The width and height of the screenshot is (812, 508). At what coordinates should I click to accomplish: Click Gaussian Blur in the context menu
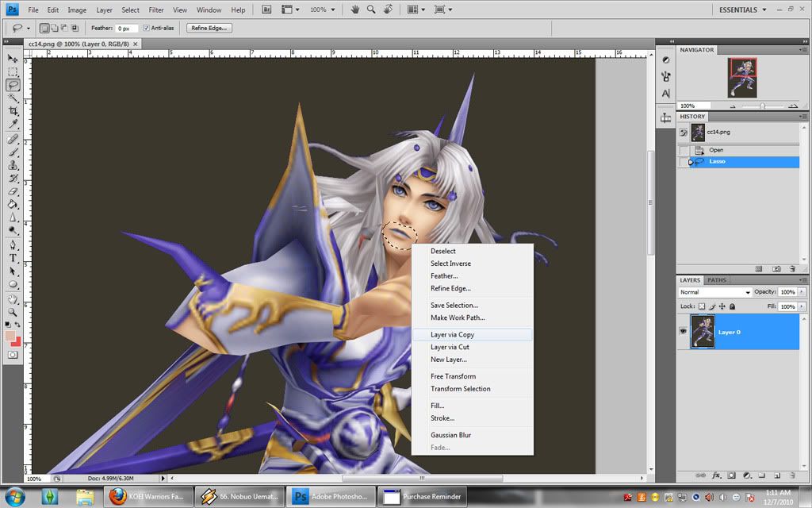[450, 435]
